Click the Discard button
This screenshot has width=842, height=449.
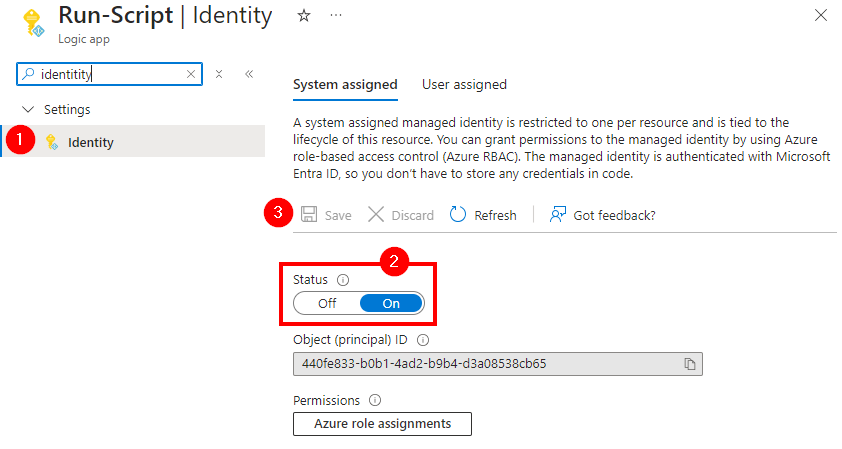pos(401,215)
